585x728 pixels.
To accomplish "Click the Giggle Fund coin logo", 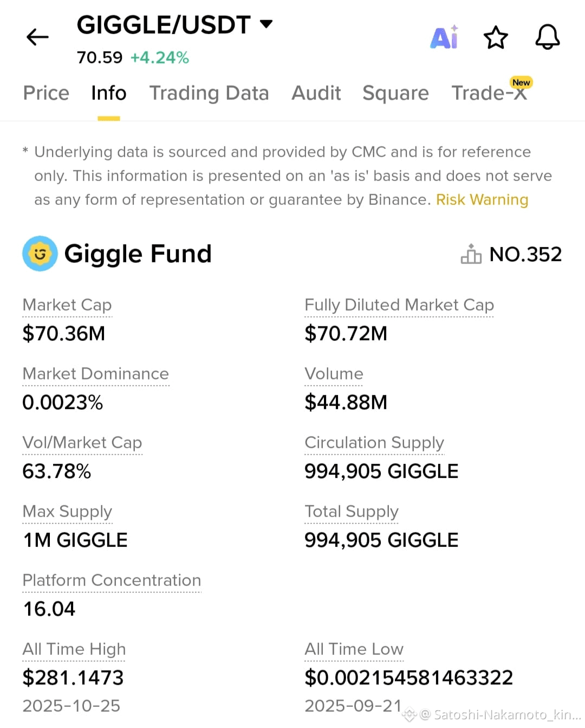I will coord(40,254).
